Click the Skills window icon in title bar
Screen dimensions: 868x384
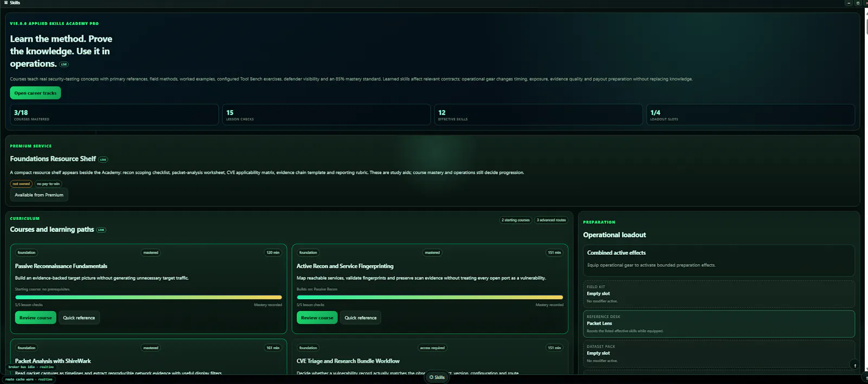tap(6, 3)
